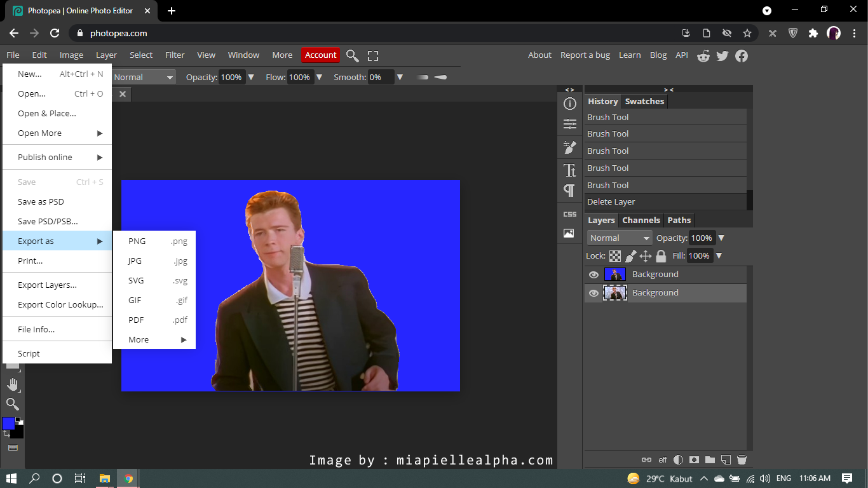Open the Report a bug link
This screenshot has width=868, height=488.
click(x=585, y=55)
